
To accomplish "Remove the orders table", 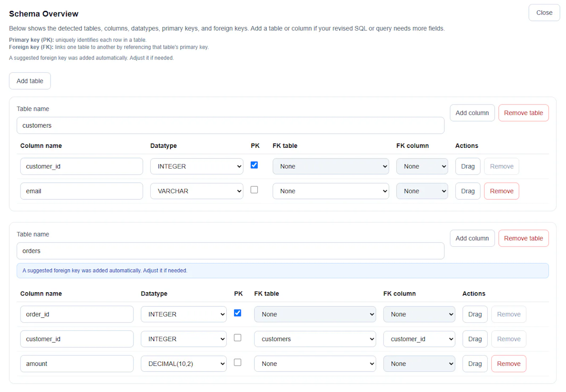I will click(523, 238).
